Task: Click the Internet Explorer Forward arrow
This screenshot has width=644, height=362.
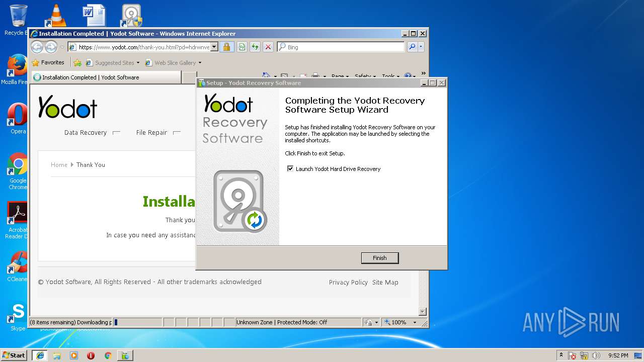Action: [51, 47]
